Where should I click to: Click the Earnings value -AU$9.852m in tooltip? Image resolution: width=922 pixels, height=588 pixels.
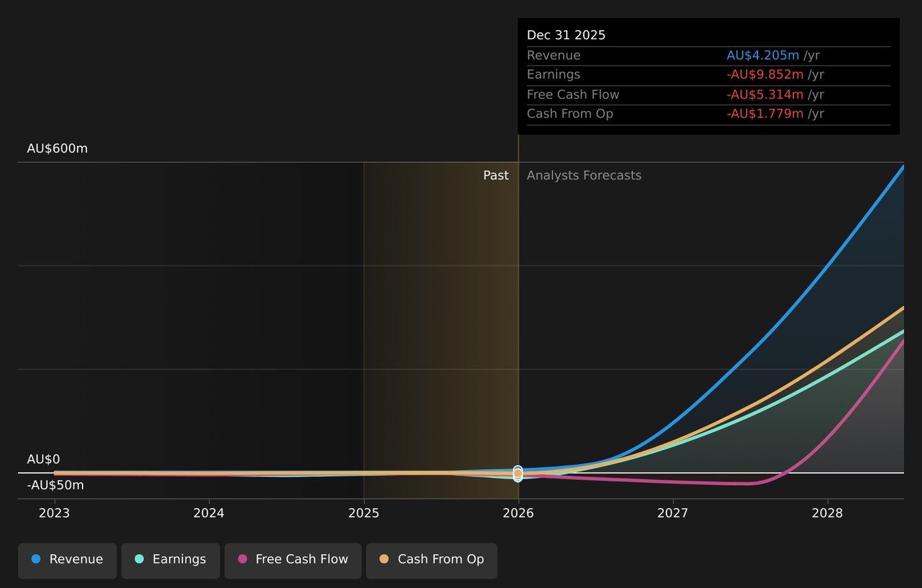click(765, 75)
